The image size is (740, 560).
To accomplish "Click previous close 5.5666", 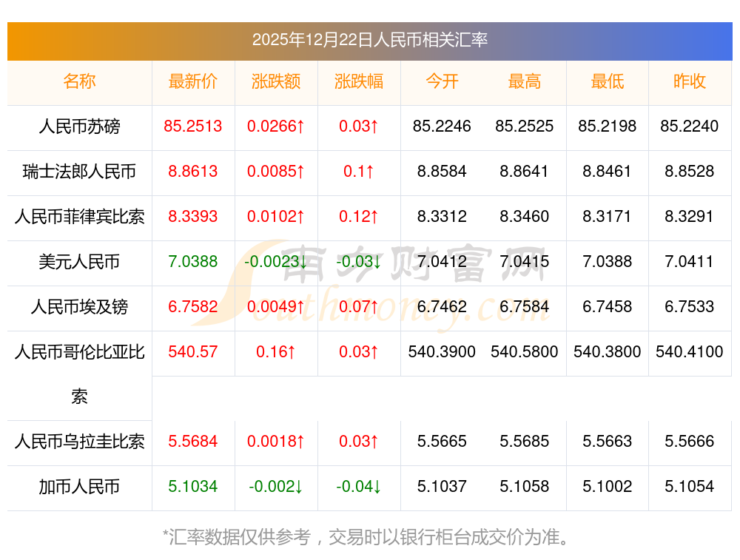I will (690, 441).
